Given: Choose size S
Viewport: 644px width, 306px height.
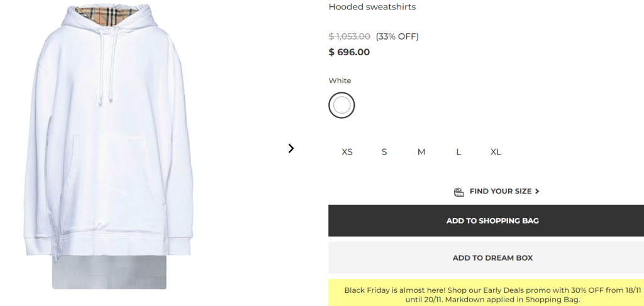Looking at the screenshot, I should 384,152.
